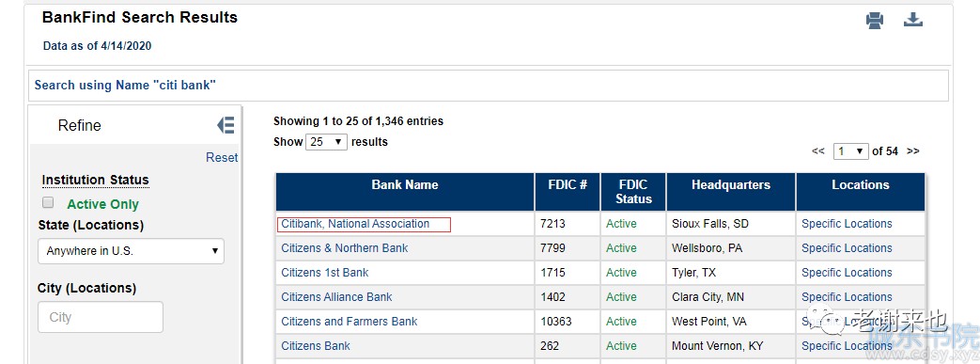Download the search results file

pos(913,20)
